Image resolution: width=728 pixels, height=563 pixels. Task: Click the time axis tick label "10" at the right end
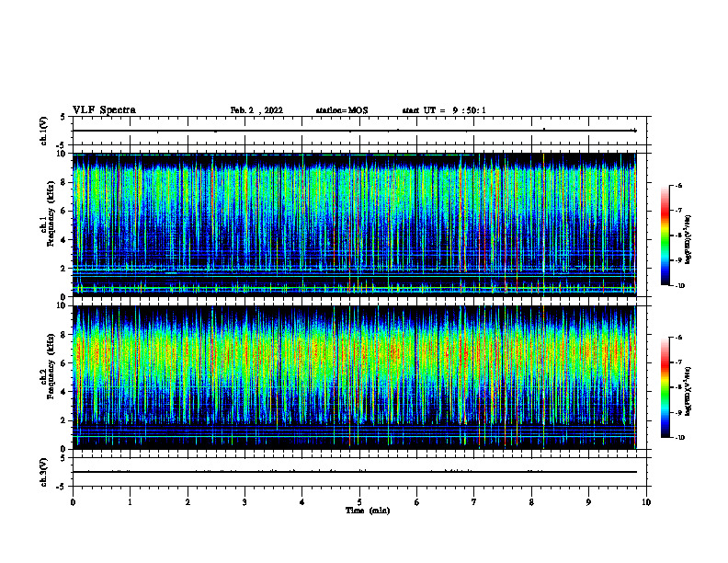[646, 502]
